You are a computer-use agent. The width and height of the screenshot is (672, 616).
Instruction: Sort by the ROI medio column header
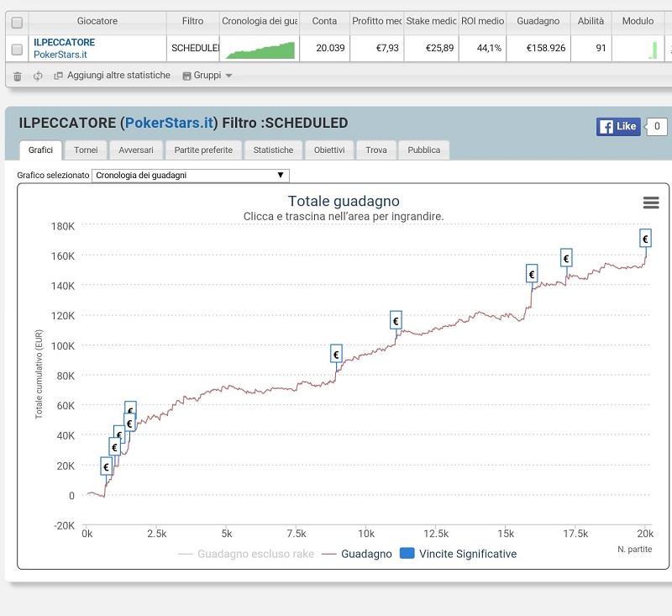coord(482,21)
